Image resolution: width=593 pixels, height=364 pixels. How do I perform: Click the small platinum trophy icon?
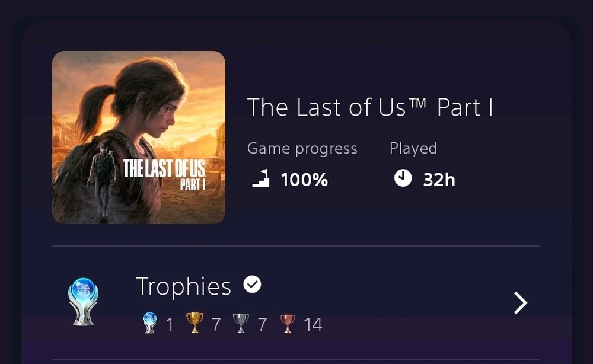coord(149,324)
